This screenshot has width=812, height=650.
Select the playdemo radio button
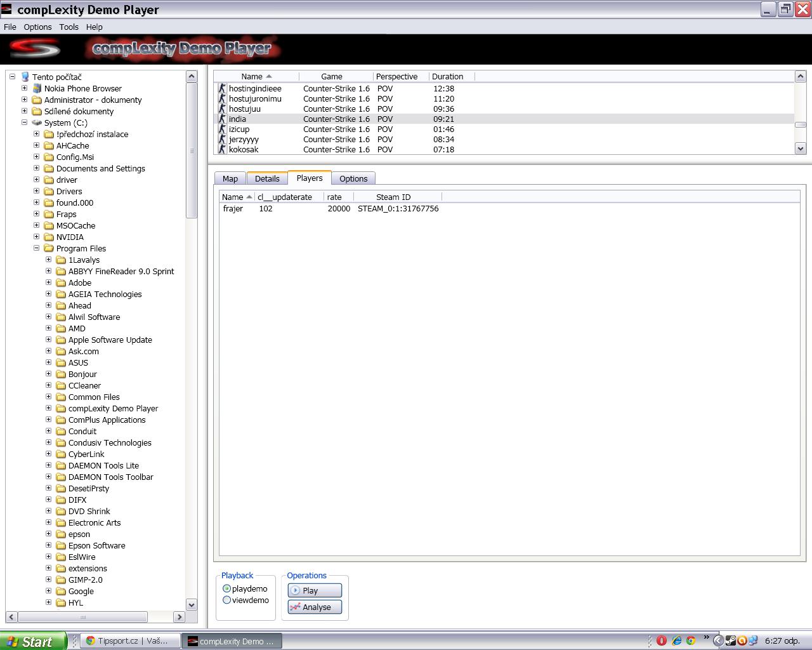(226, 588)
